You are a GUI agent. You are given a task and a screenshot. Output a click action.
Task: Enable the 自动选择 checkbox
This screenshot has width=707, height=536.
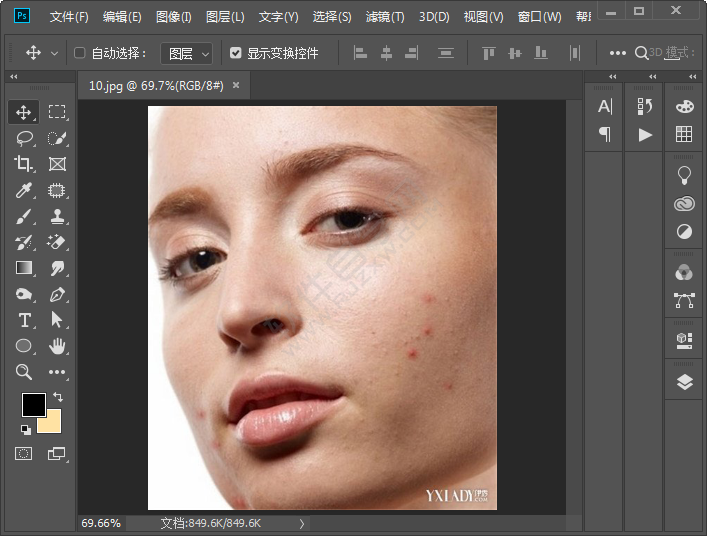[x=80, y=53]
